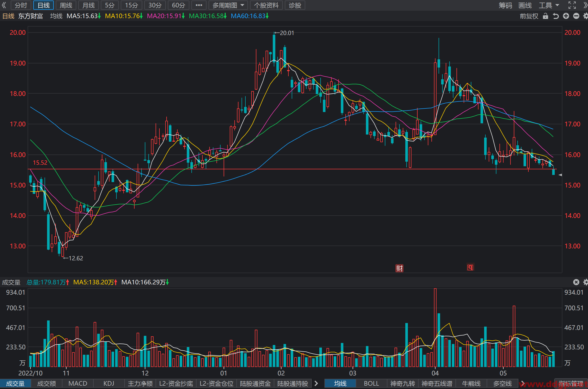The image size is (588, 389).
Task: Open the 工具 tools dropdown
Action: pyautogui.click(x=549, y=5)
